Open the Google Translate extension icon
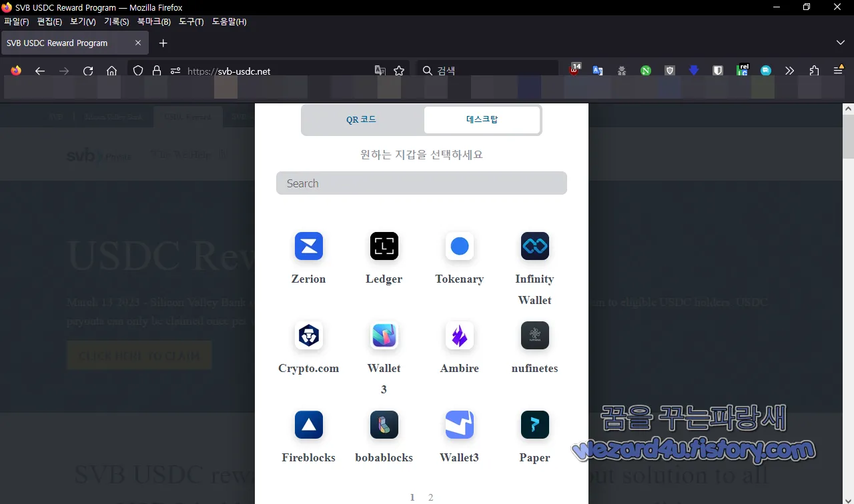Screen dimensions: 854x504 click(x=598, y=71)
